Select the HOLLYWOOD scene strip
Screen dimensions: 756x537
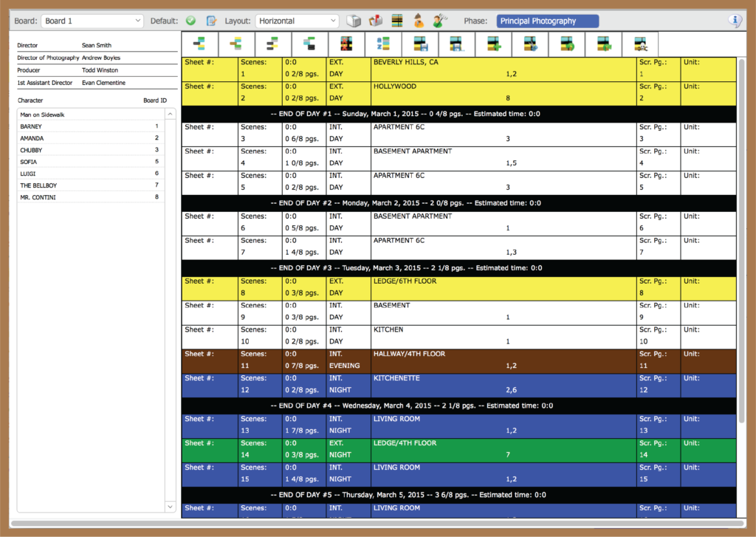click(x=459, y=94)
